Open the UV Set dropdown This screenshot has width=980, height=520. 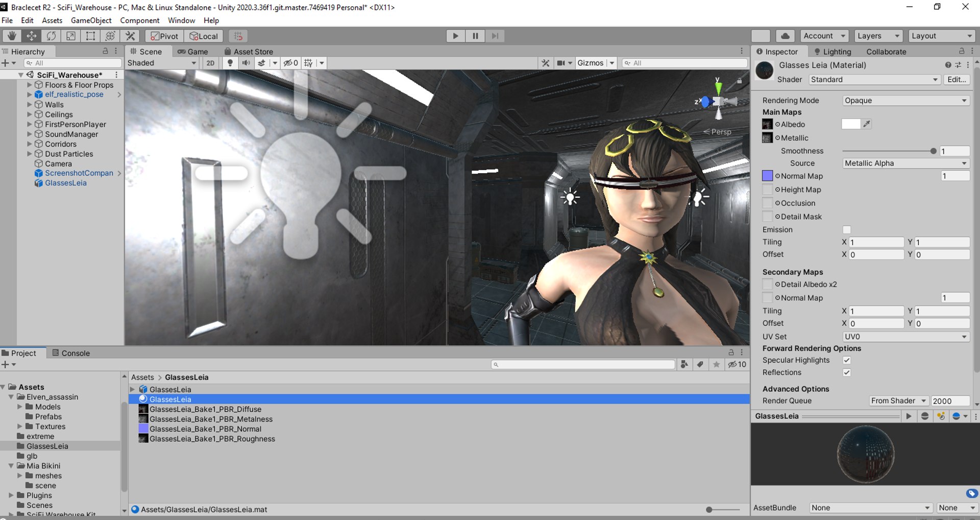(x=905, y=337)
